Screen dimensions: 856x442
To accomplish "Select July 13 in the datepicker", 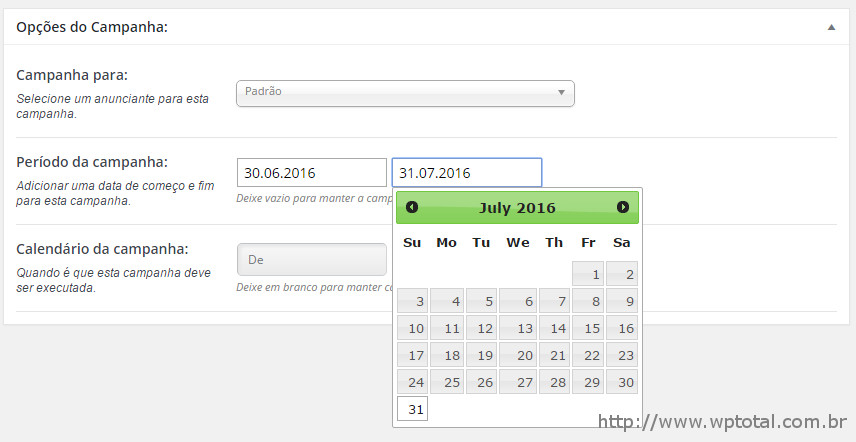I will point(518,328).
